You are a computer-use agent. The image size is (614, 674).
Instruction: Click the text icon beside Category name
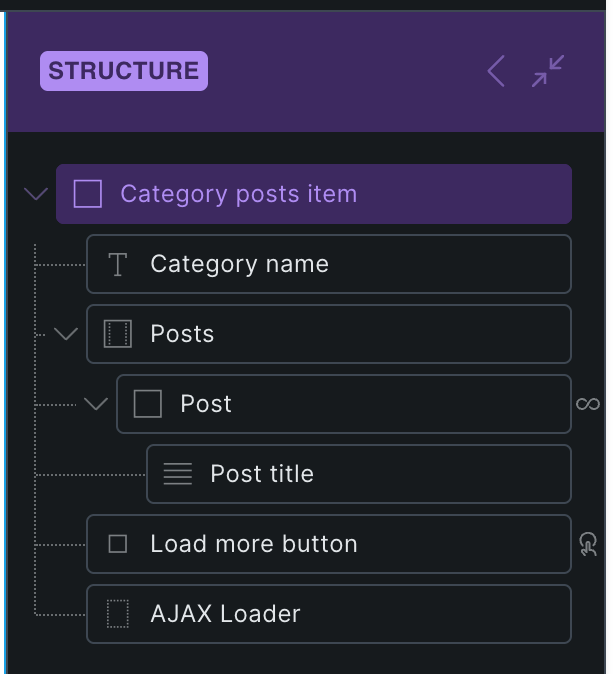(118, 264)
